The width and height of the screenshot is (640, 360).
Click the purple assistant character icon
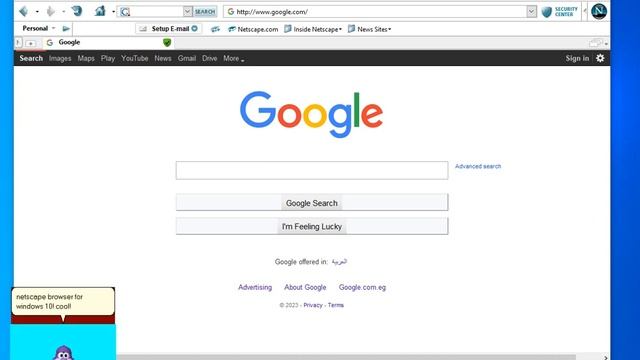point(63,353)
